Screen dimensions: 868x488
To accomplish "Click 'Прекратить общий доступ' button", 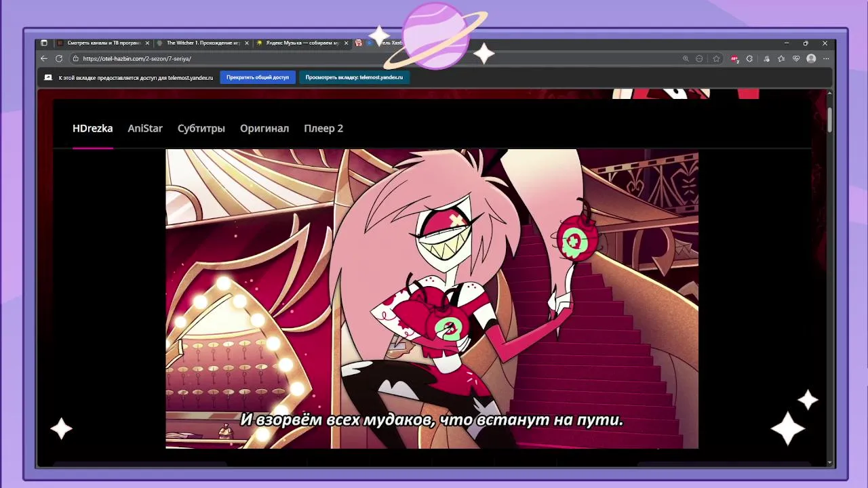I will pyautogui.click(x=258, y=77).
